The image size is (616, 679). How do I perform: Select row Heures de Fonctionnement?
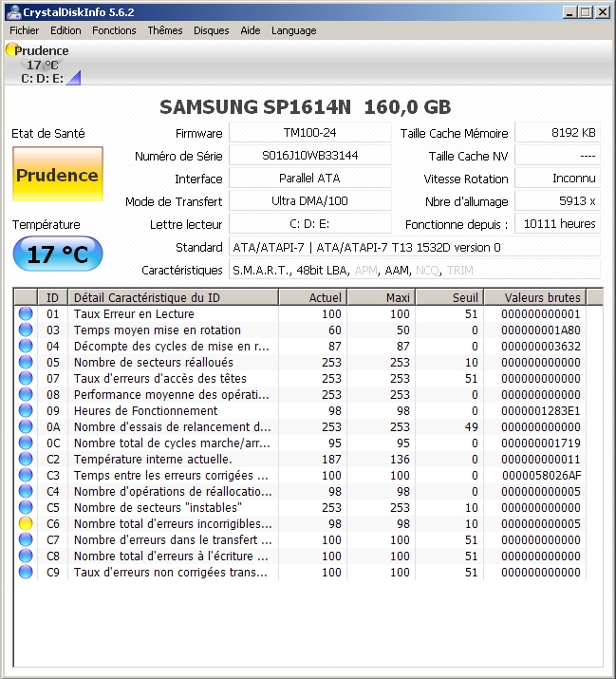coord(301,410)
